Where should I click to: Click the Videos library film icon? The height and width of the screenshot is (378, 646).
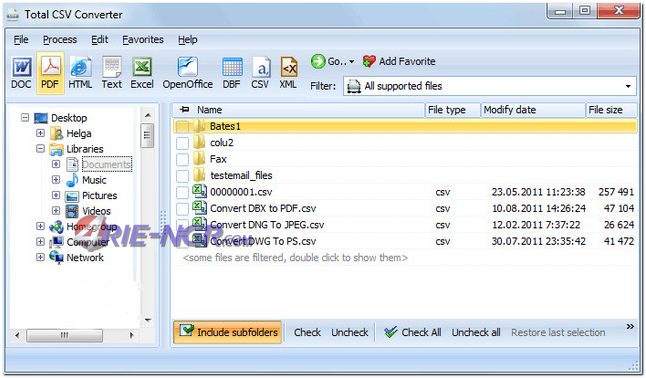click(x=72, y=211)
